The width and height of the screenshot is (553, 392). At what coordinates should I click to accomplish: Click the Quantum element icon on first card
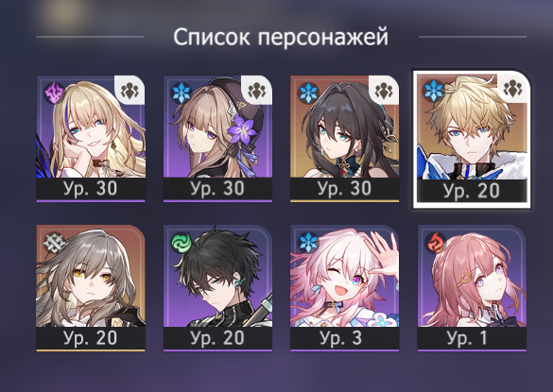[x=54, y=94]
